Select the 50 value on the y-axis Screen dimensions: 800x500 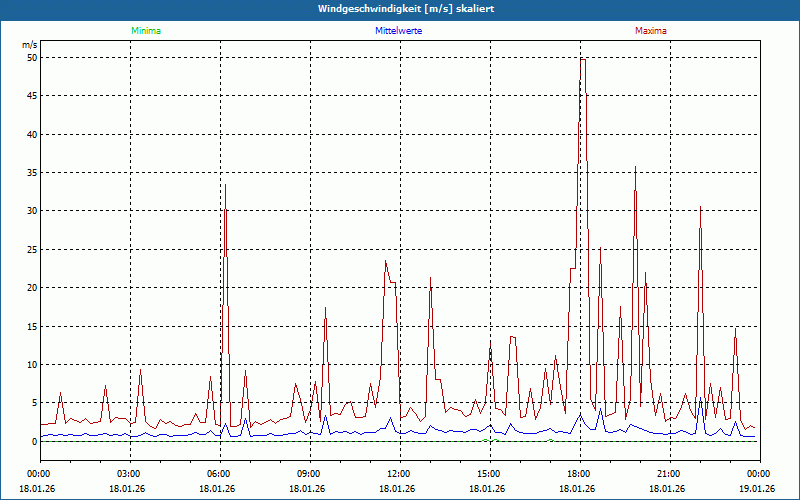coord(32,58)
